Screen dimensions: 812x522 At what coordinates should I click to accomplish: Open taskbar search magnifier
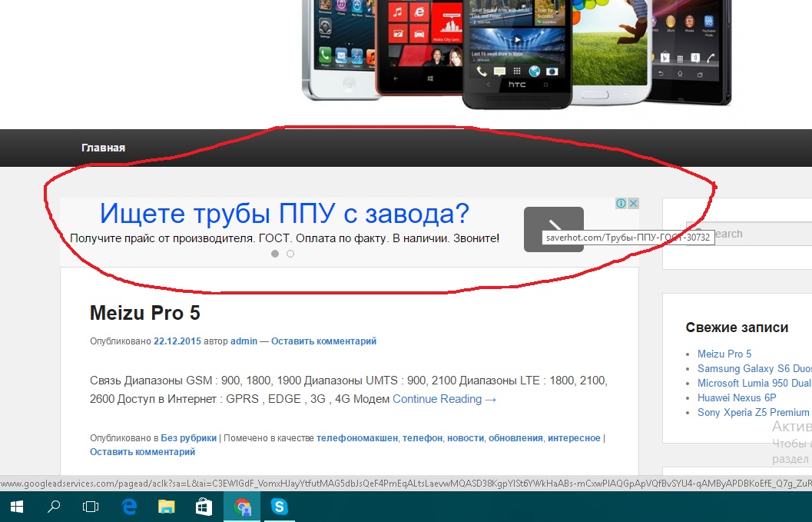click(53, 507)
